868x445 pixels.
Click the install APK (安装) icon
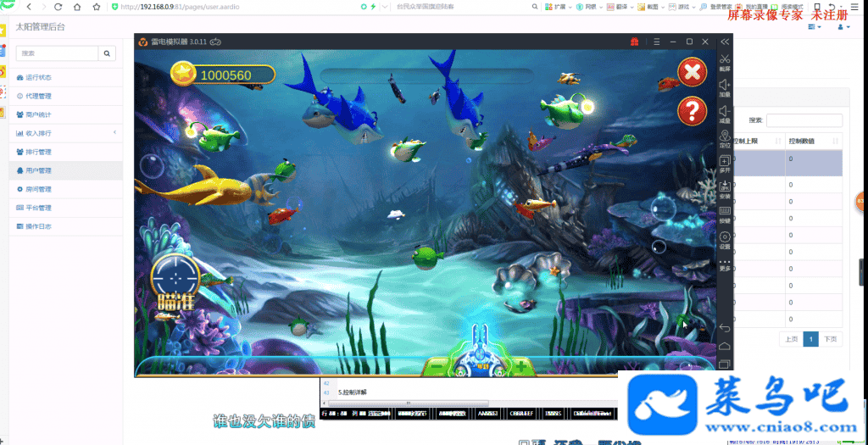pos(725,186)
